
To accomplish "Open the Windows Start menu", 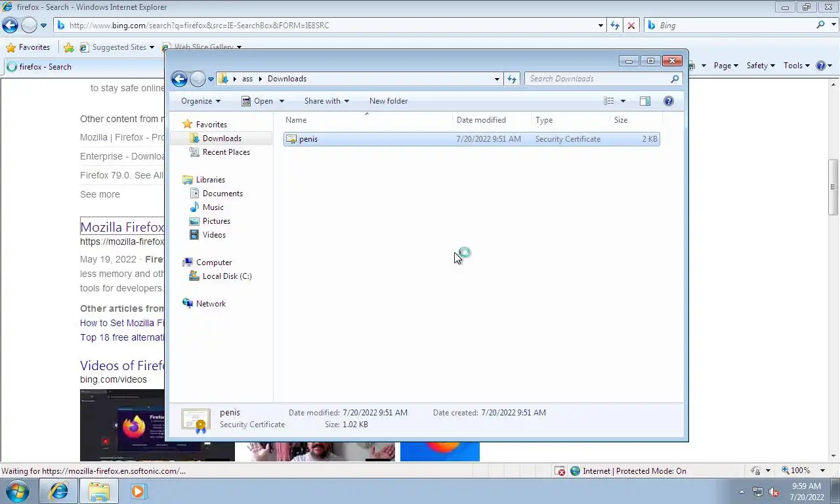I will coord(17,491).
